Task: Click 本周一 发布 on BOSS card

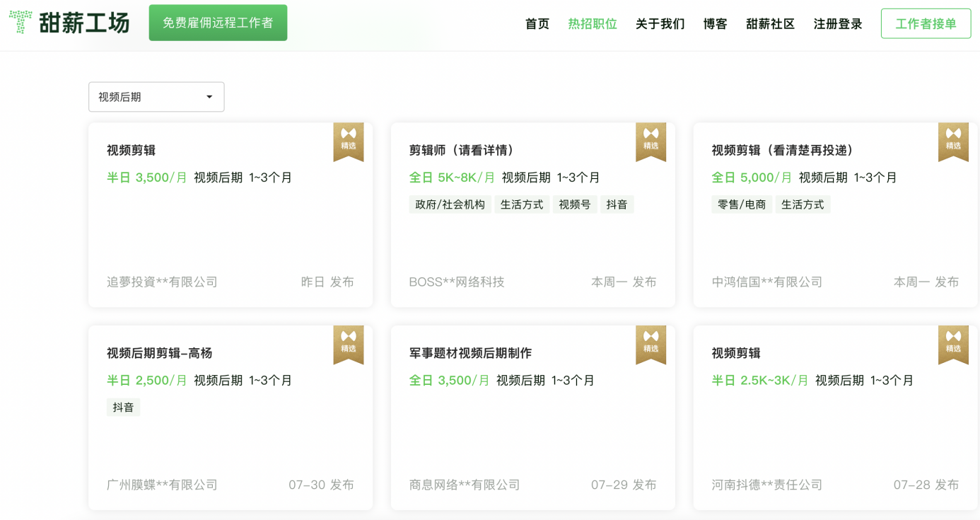Action: [x=624, y=282]
